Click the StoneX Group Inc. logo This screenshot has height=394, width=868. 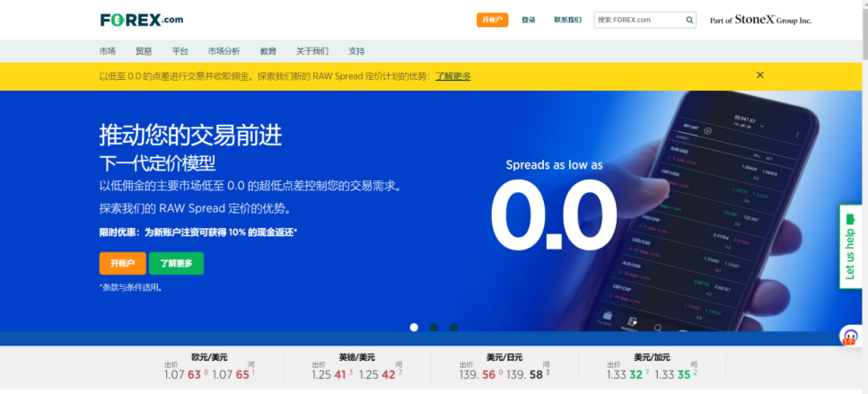(760, 20)
